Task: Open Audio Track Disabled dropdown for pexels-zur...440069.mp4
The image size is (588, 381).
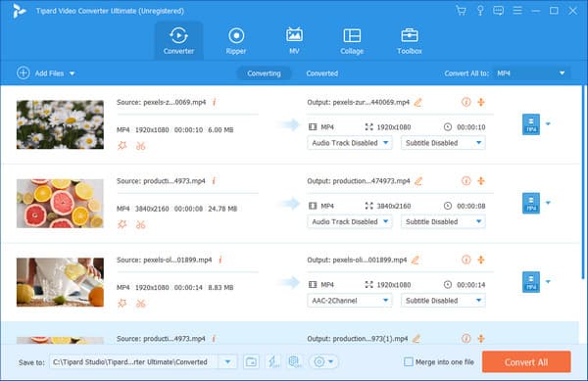Action: tap(350, 143)
